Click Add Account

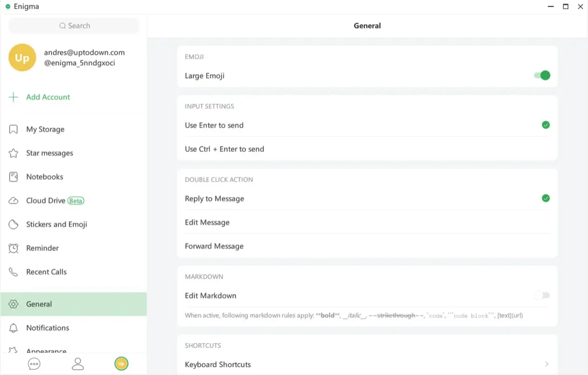(47, 97)
